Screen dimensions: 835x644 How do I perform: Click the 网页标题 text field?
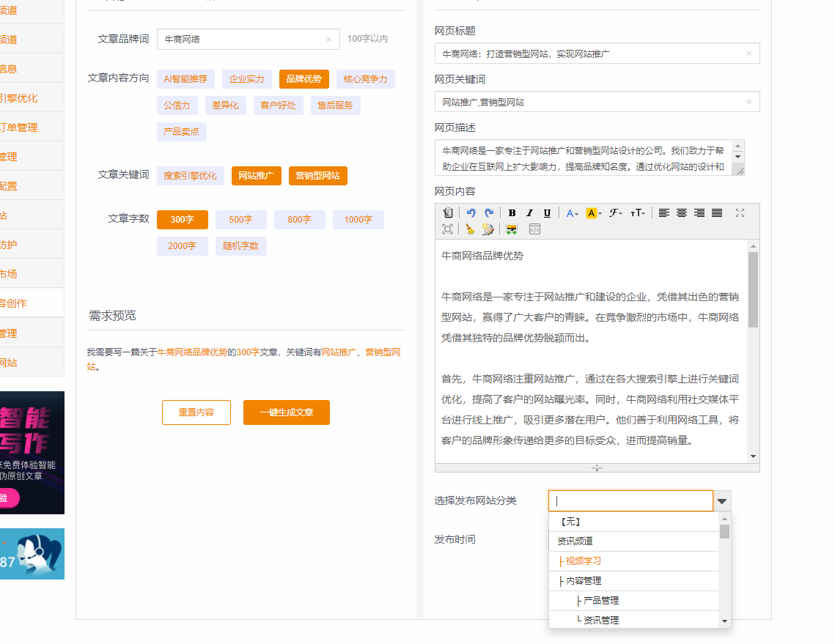597,53
